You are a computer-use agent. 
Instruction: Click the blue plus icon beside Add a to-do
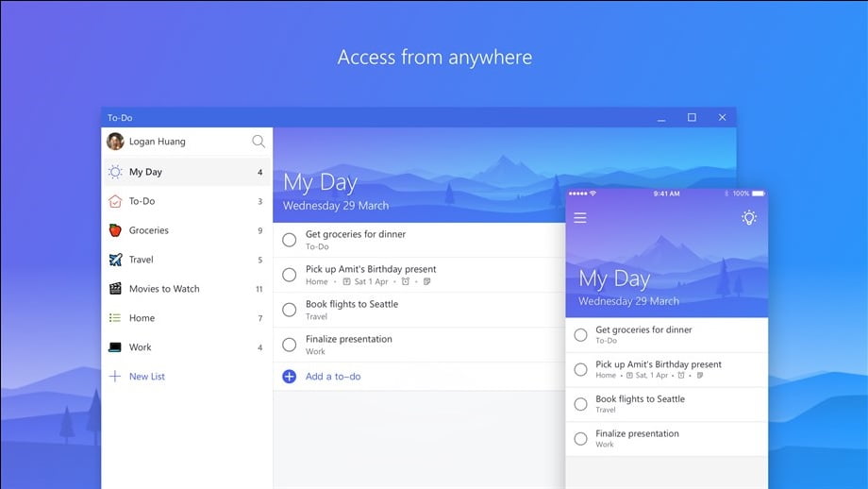click(x=290, y=376)
